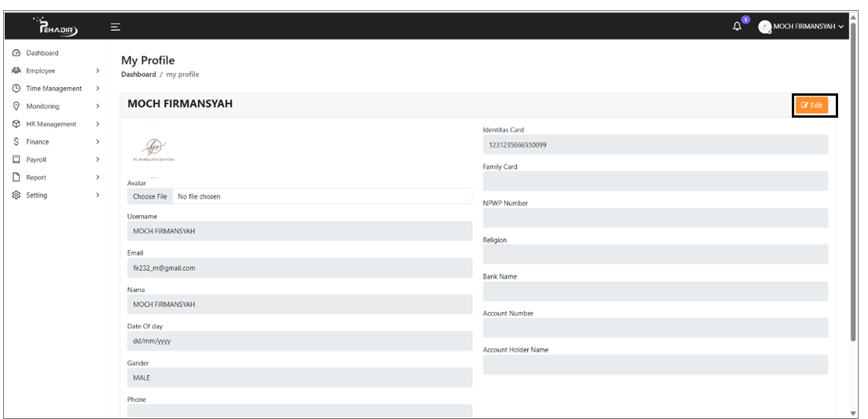Image resolution: width=868 pixels, height=419 pixels.
Task: Click the Pehadir logo
Action: 55,27
